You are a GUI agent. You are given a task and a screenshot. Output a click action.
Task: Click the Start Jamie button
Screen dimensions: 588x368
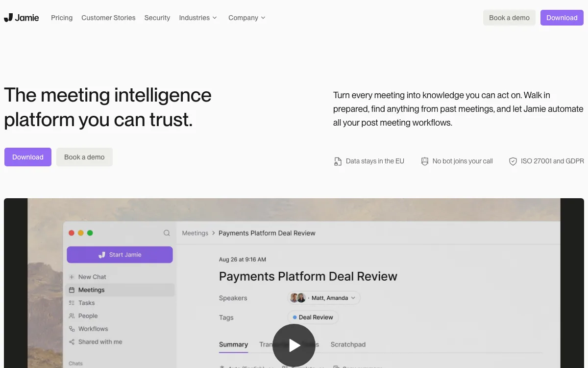(x=120, y=255)
